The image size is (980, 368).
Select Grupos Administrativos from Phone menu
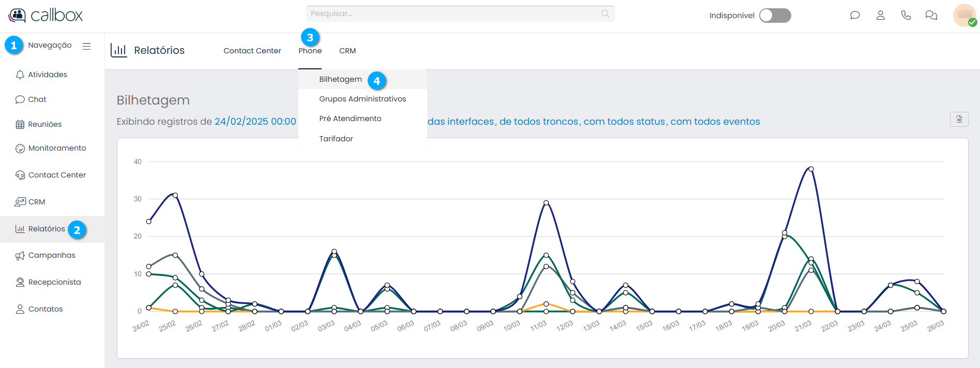click(362, 99)
